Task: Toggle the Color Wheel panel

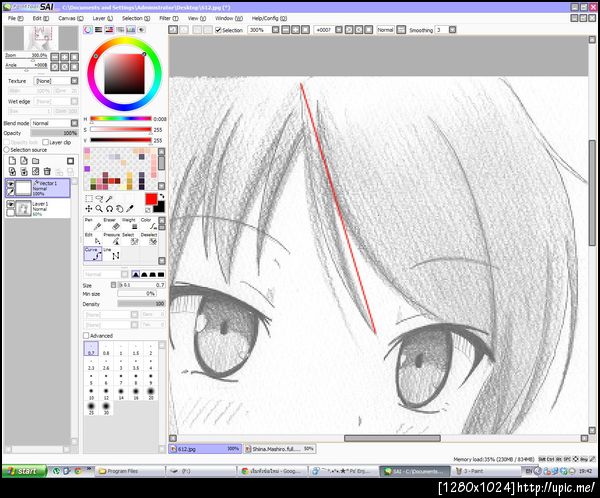Action: (88, 29)
